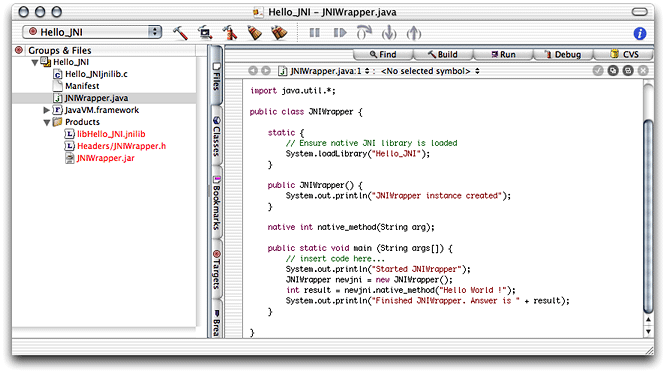The width and height of the screenshot is (666, 374).
Task: Switch to the Build tab
Action: pyautogui.click(x=443, y=54)
